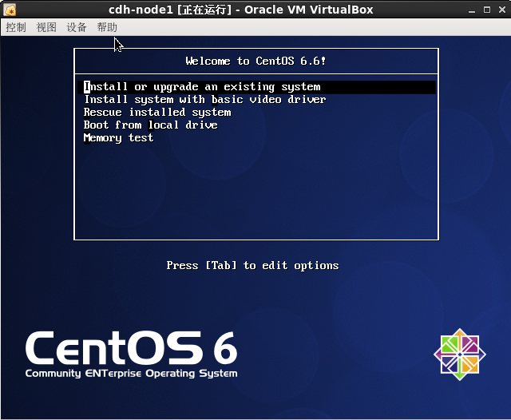Maximize the VirtualBox window
Image resolution: width=511 pixels, height=420 pixels.
click(487, 10)
